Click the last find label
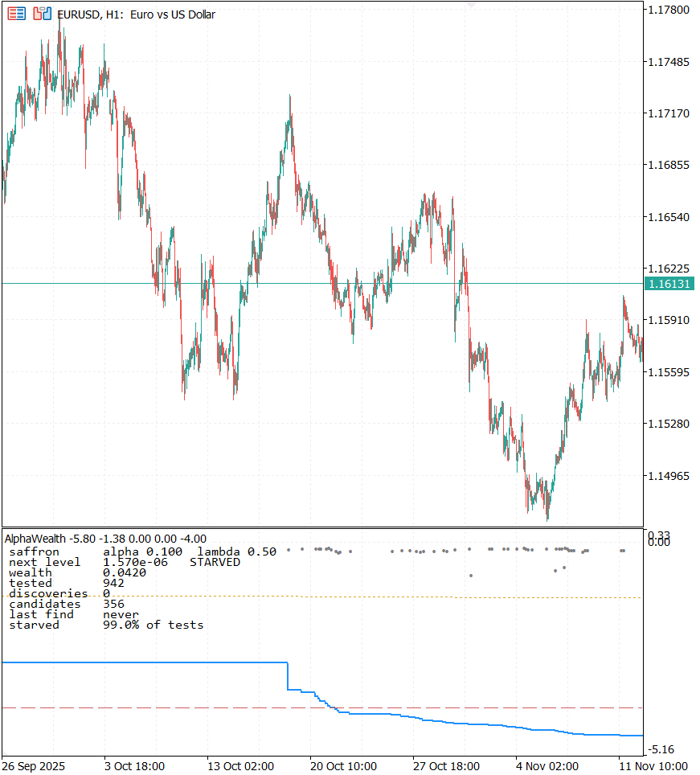This screenshot has height=775, width=700. pos(41,614)
